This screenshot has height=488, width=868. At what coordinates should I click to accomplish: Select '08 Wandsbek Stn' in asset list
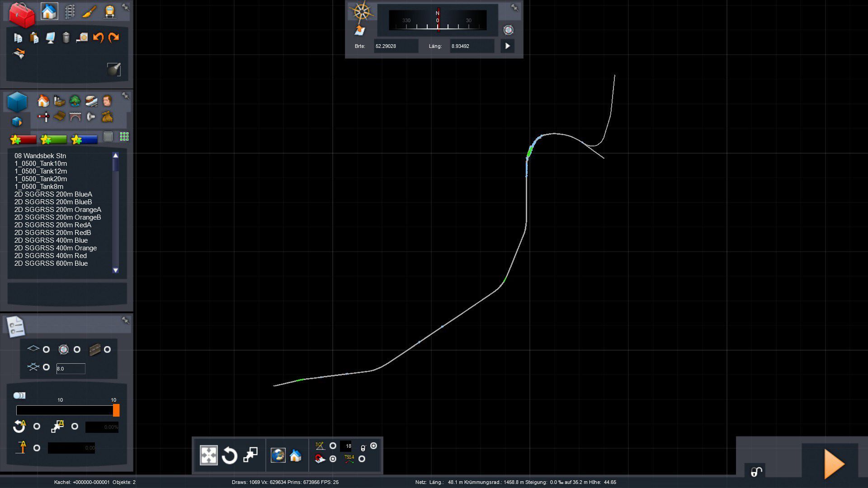click(40, 156)
